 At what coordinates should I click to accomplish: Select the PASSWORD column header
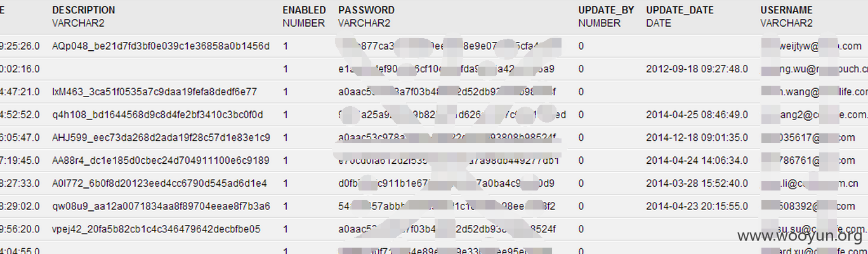click(366, 10)
